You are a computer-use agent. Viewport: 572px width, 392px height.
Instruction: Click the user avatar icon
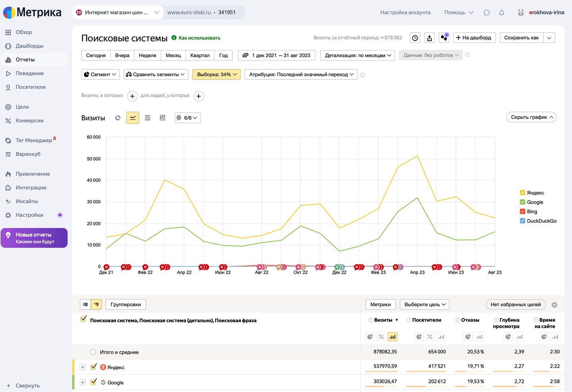tap(521, 13)
